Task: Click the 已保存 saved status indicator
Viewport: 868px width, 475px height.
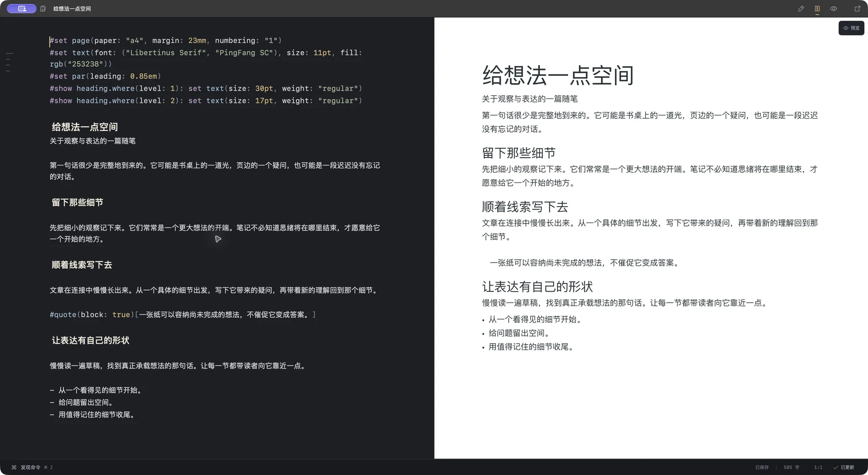Action: 762,467
